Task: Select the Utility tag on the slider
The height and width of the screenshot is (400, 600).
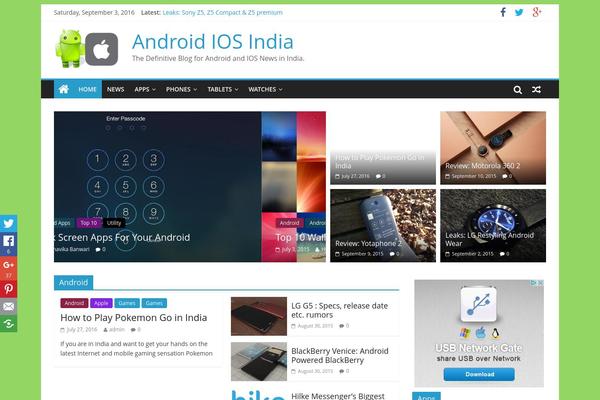Action: point(114,223)
